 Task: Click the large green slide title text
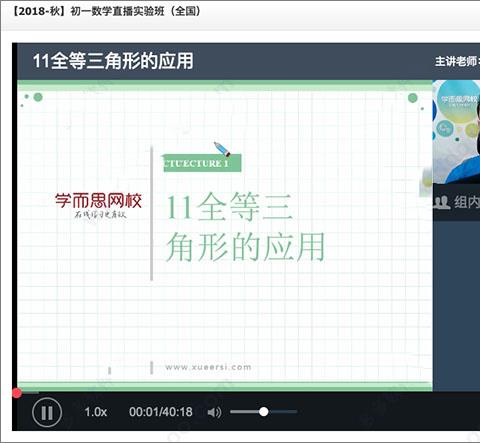click(245, 227)
